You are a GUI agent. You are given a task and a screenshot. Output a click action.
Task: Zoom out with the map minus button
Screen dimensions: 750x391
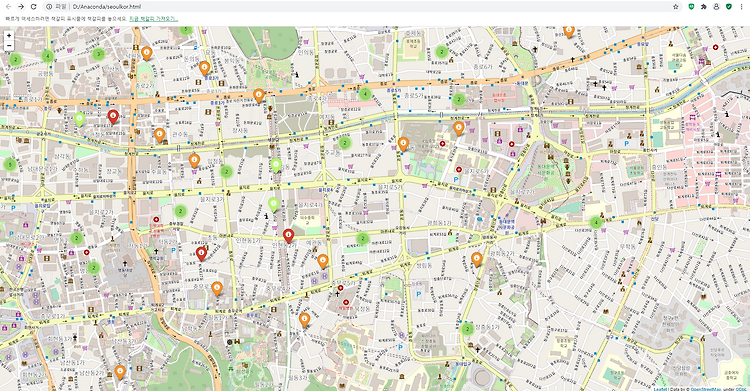(x=9, y=45)
